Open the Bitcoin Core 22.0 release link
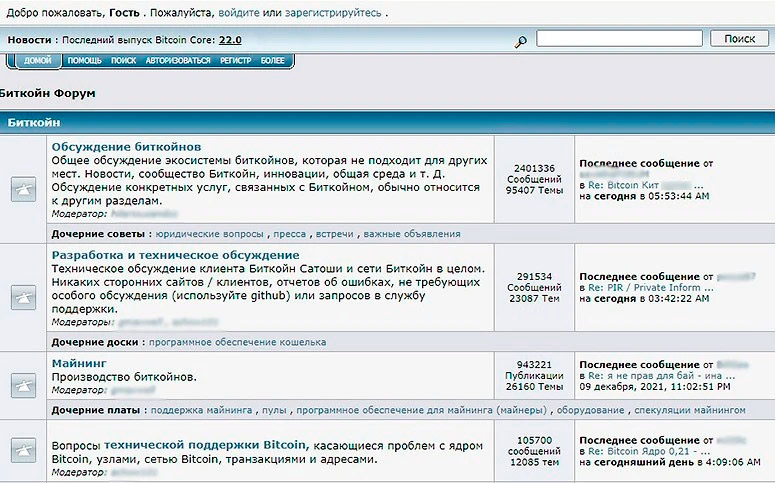 click(229, 40)
